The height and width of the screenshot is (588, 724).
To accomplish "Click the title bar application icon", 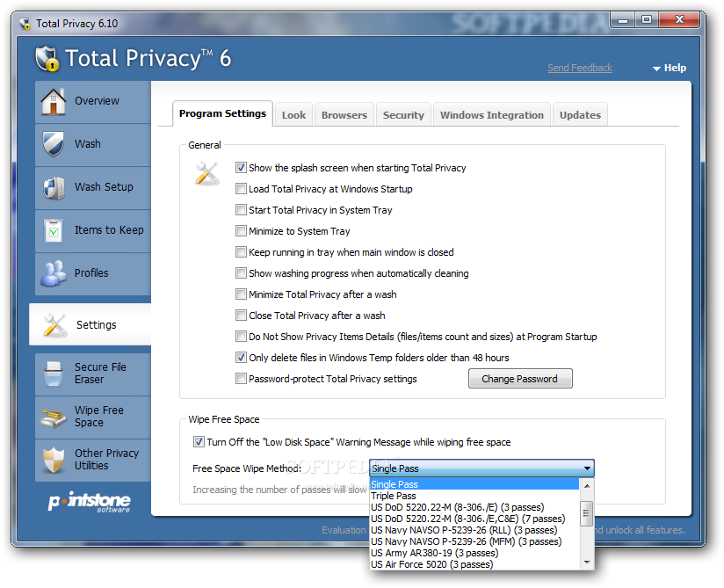I will click(25, 24).
